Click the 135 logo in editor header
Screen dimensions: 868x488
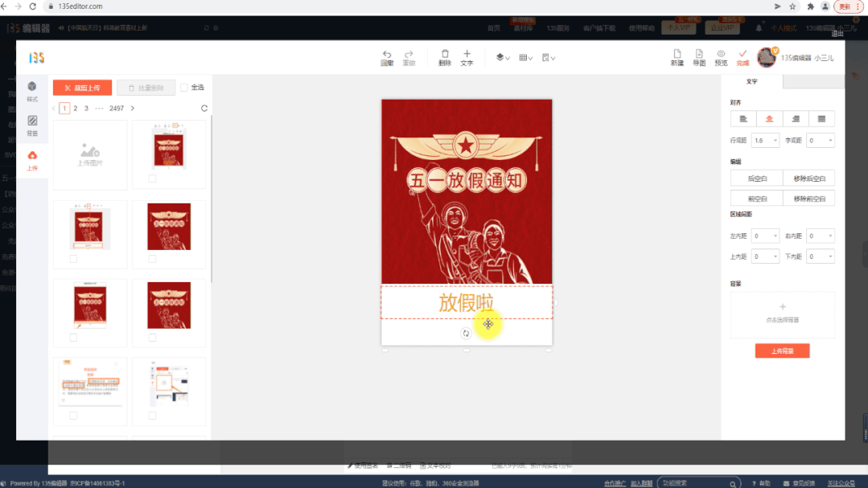[x=36, y=58]
